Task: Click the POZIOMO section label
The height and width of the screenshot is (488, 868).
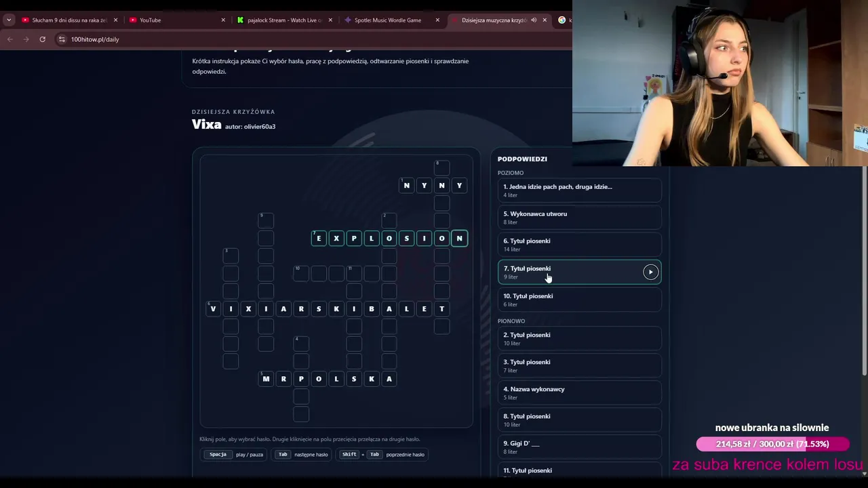Action: (x=511, y=173)
